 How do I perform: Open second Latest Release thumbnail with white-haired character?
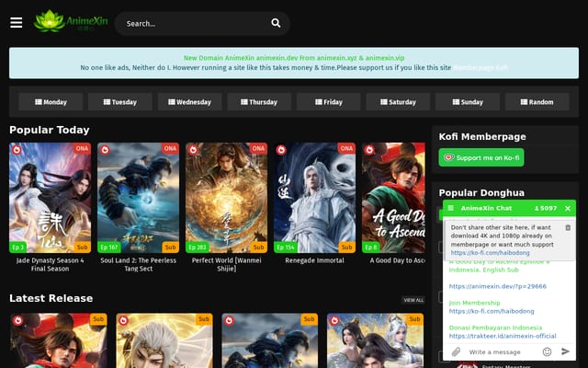tap(164, 340)
